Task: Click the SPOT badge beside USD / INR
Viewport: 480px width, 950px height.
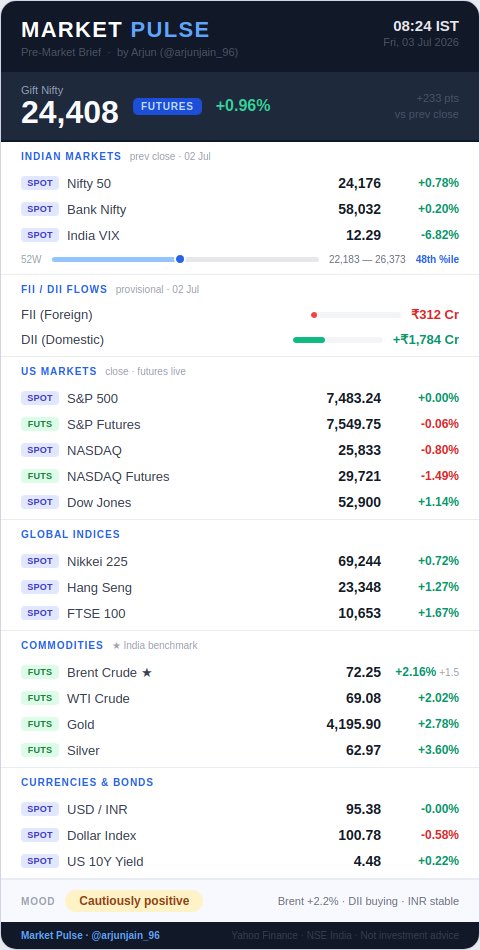Action: 40,809
